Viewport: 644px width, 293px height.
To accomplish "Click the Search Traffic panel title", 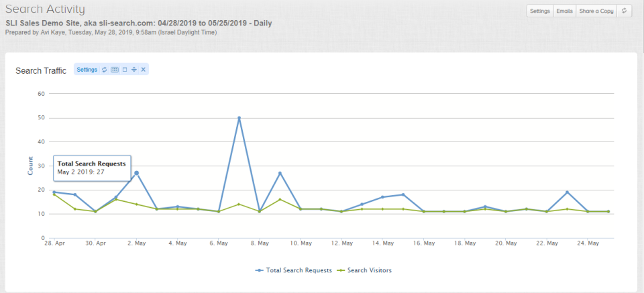I will click(x=41, y=70).
